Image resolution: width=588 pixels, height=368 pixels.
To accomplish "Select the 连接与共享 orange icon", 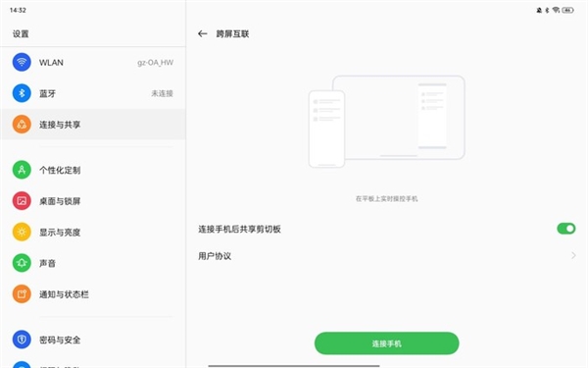I will 22,125.
